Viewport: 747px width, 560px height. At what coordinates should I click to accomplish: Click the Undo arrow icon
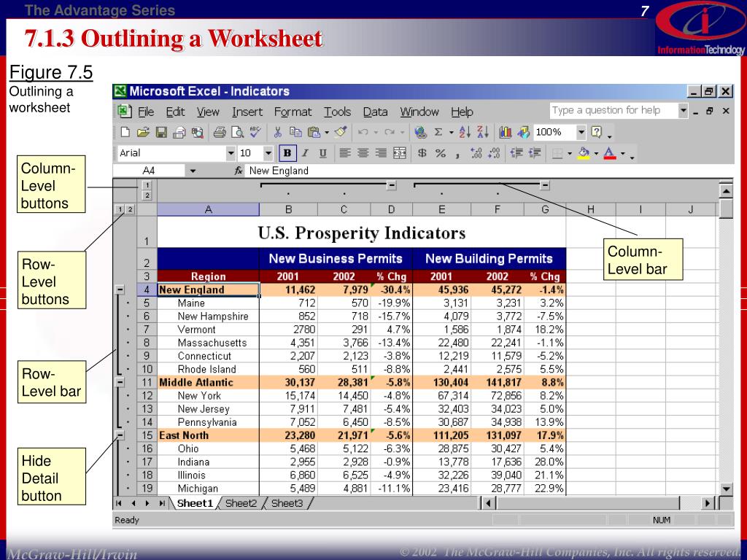363,133
